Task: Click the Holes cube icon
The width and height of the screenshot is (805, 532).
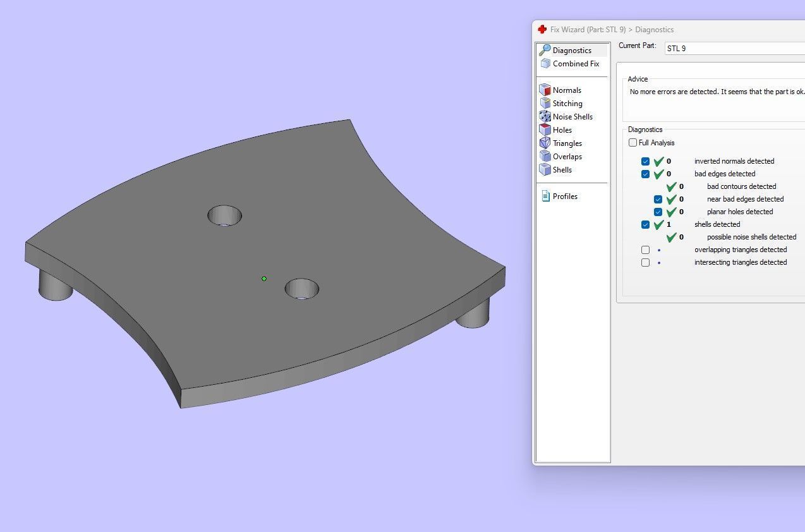Action: click(x=545, y=130)
